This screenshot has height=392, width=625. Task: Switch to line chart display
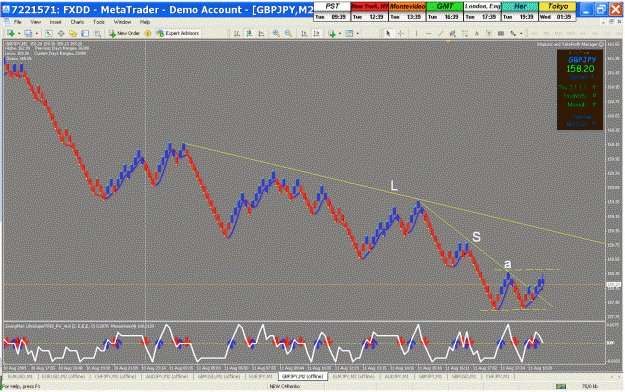(261, 34)
